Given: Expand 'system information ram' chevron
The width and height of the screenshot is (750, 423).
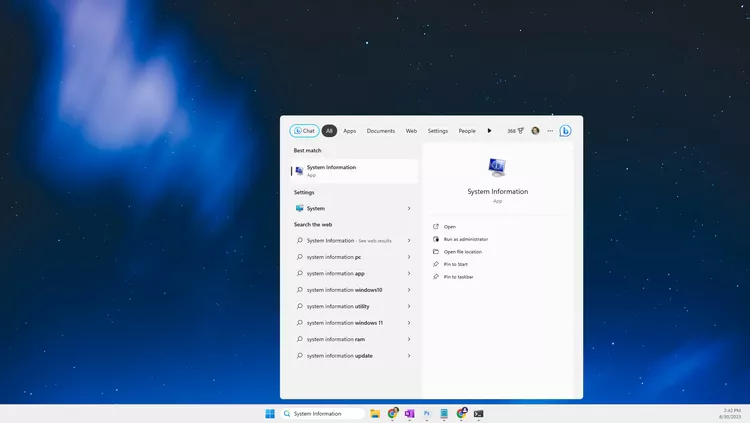Looking at the screenshot, I should (409, 339).
